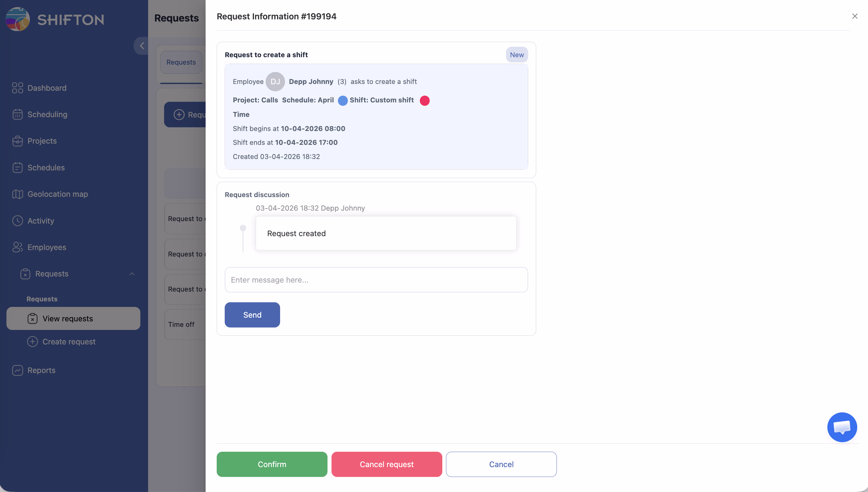Click the red Custom shift color dot
The image size is (868, 492).
point(424,101)
